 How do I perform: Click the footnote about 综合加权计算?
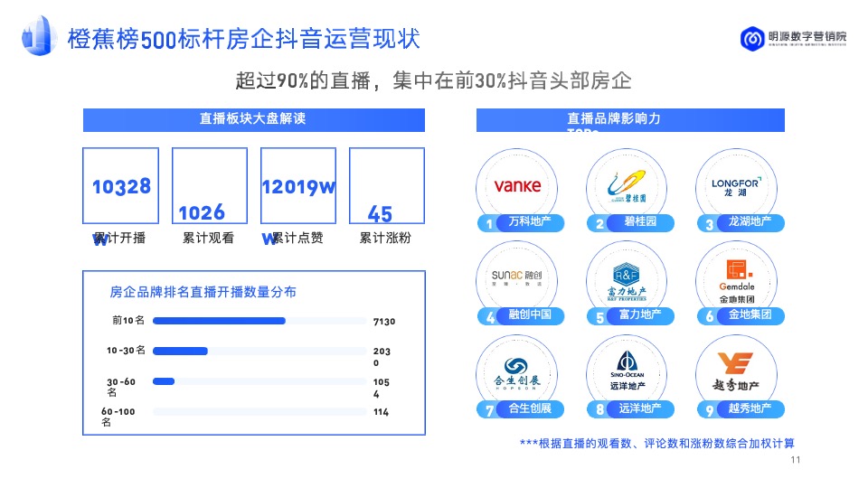[657, 443]
